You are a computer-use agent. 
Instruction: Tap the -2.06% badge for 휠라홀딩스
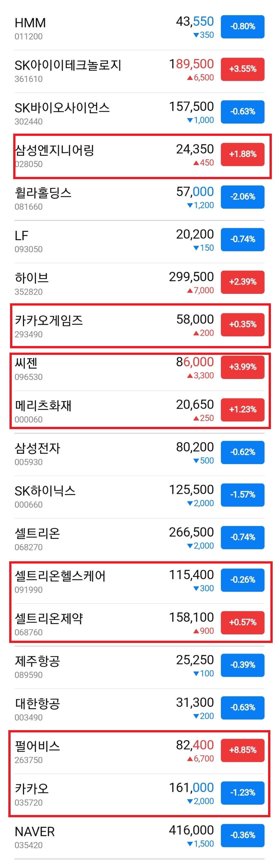pos(242,197)
